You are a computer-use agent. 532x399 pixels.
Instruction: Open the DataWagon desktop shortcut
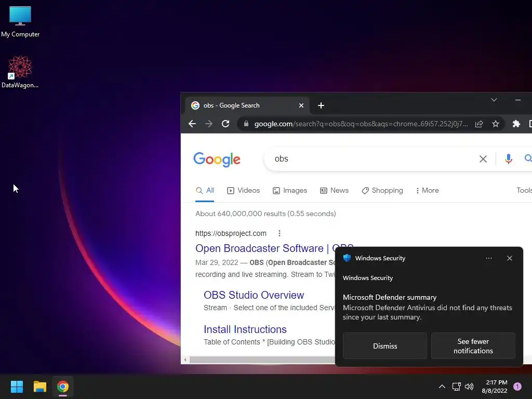(x=20, y=72)
